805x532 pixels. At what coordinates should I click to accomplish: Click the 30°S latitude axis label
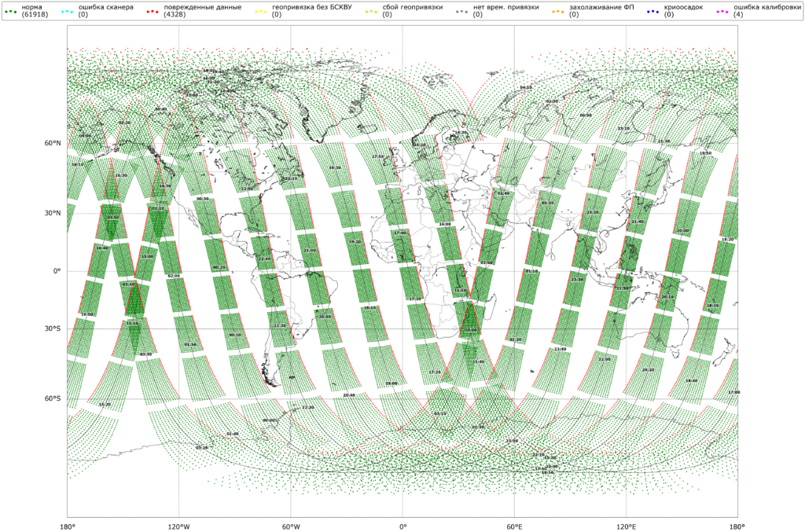(x=53, y=329)
